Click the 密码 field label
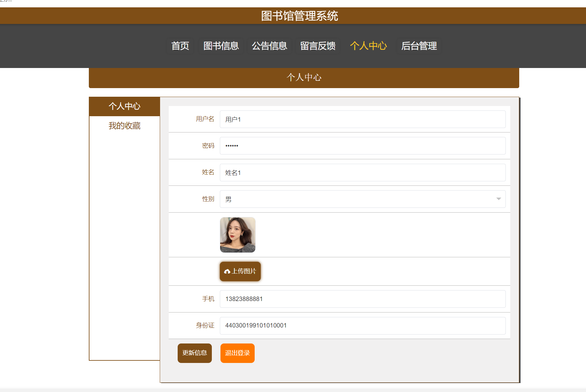The width and height of the screenshot is (586, 392). [x=208, y=146]
